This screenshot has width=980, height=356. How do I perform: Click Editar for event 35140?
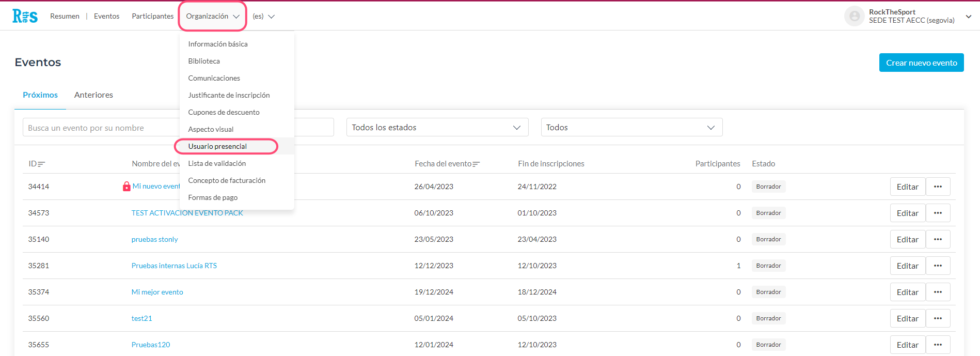point(907,239)
